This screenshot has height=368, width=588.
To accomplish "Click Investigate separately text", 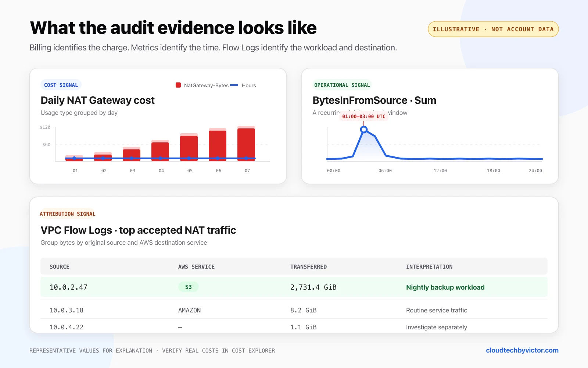I will coord(437,327).
